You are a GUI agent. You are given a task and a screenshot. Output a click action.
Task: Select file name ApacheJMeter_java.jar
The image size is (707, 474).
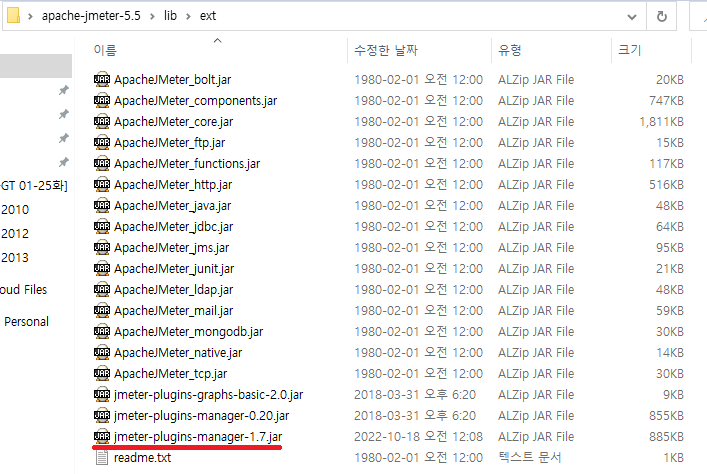click(x=173, y=206)
